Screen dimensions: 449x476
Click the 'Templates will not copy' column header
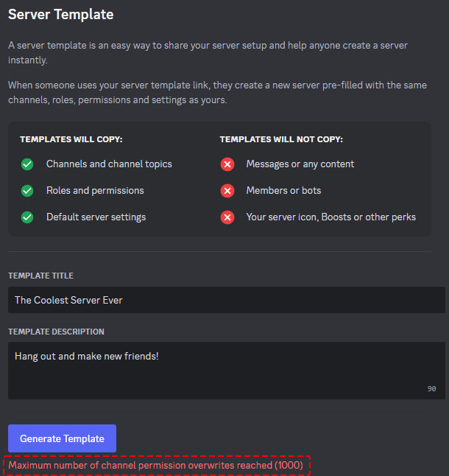[x=281, y=139]
